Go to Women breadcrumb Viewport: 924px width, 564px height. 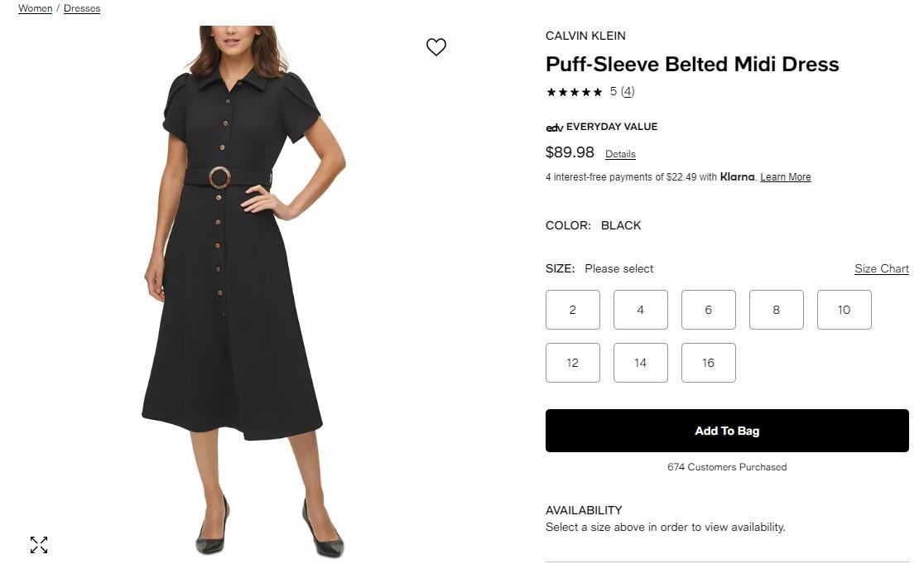coord(36,8)
